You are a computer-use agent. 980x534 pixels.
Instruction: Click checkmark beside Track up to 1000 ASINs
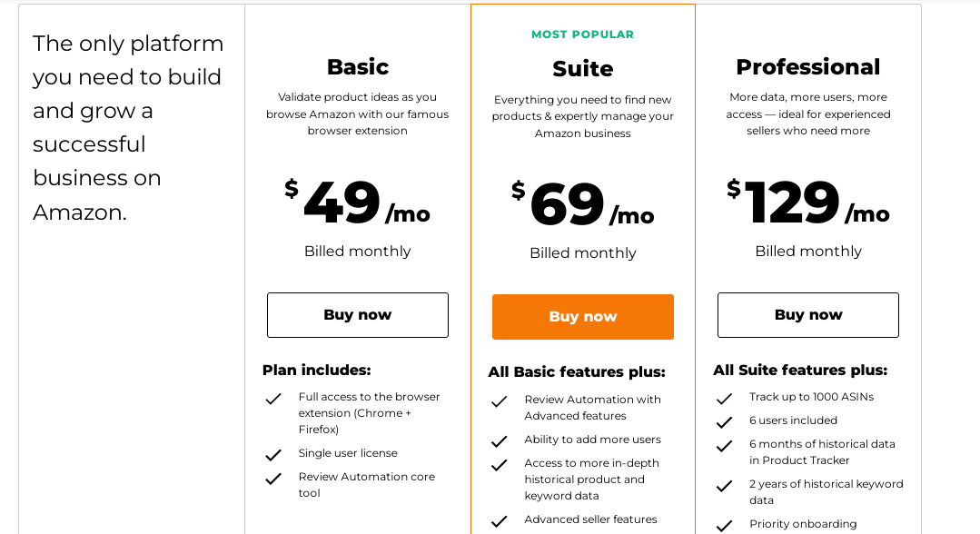coord(724,399)
